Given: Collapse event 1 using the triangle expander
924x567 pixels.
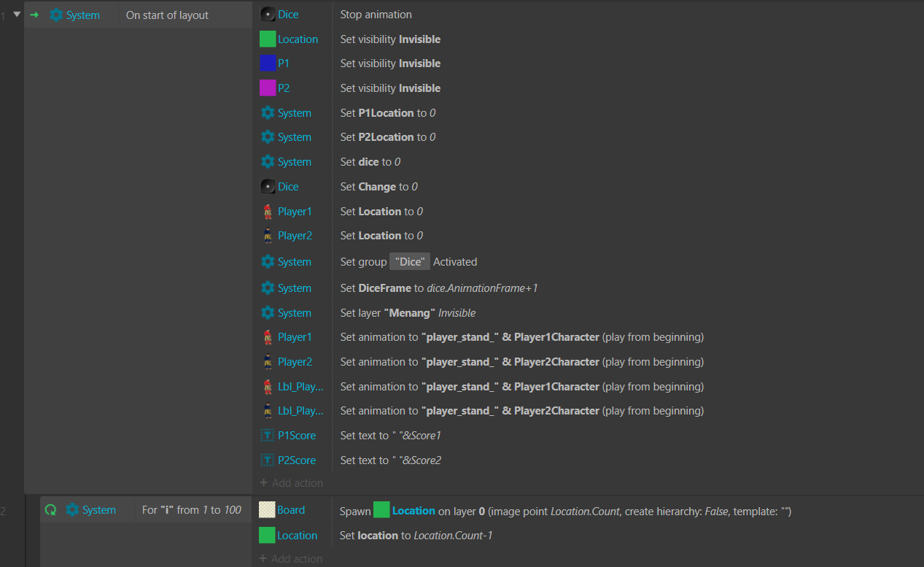Looking at the screenshot, I should click(18, 15).
